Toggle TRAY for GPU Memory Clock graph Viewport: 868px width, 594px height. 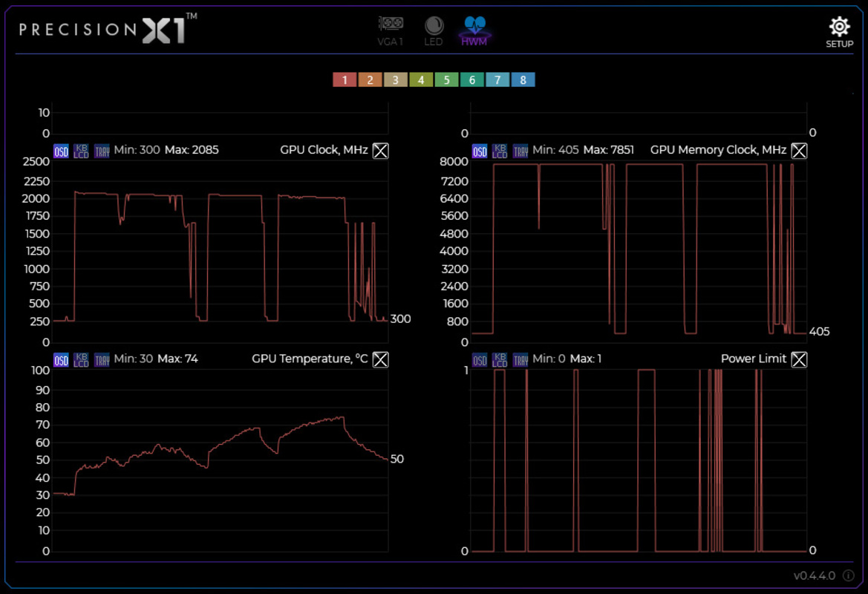520,151
